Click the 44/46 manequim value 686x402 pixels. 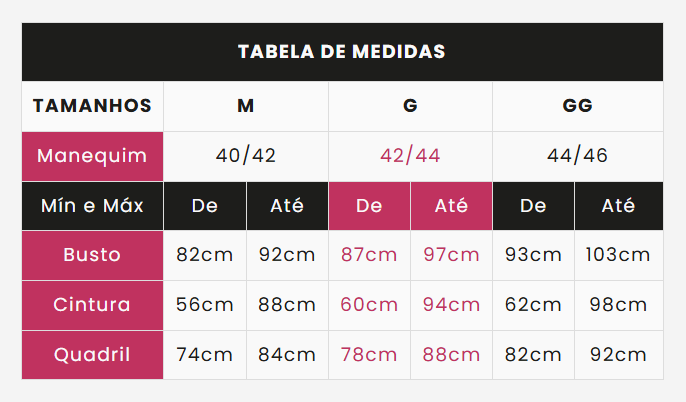(578, 156)
